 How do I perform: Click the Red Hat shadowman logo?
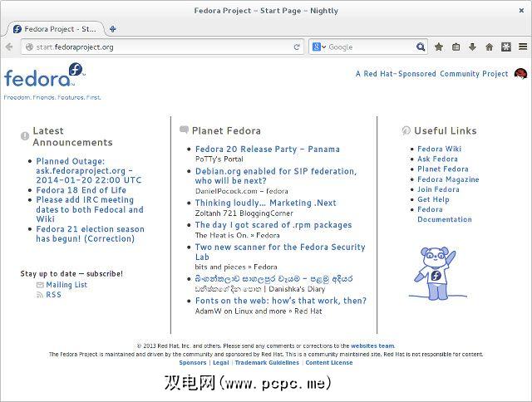[x=520, y=73]
